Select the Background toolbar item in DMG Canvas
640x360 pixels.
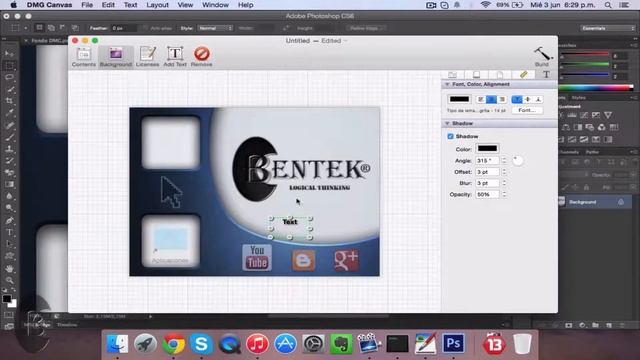pyautogui.click(x=116, y=57)
